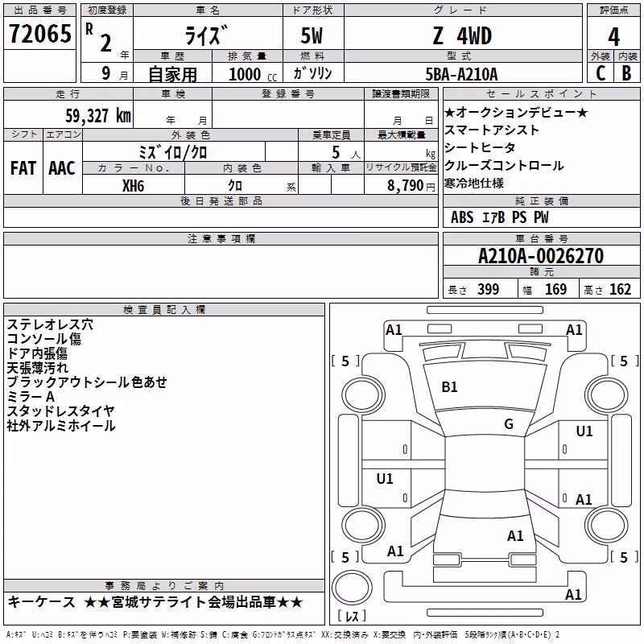Click the inspector note ステレオレス穴
The width and height of the screenshot is (644, 644).
(x=50, y=324)
